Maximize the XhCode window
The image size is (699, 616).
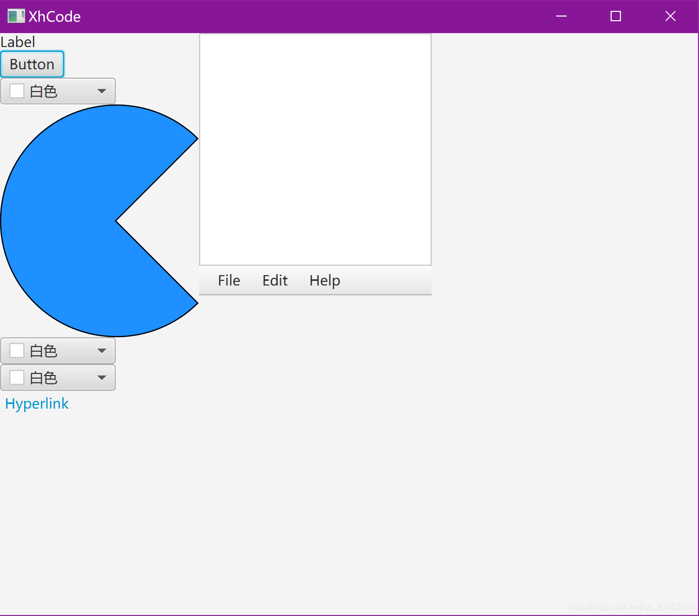616,16
